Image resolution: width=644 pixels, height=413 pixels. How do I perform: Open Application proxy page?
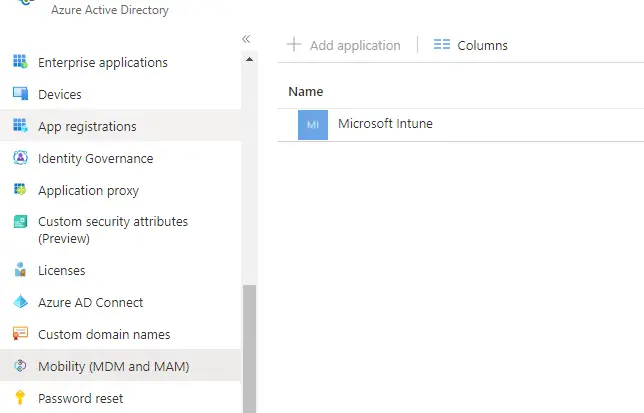[x=120, y=190]
